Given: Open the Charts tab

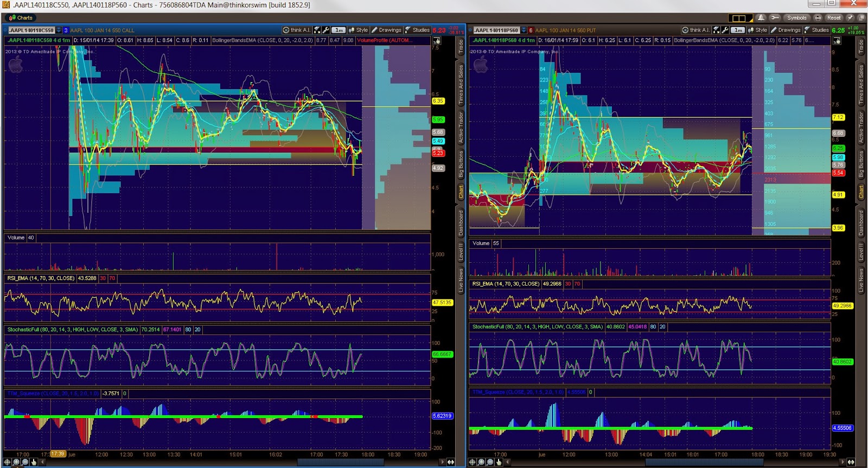Looking at the screenshot, I should 21,18.
